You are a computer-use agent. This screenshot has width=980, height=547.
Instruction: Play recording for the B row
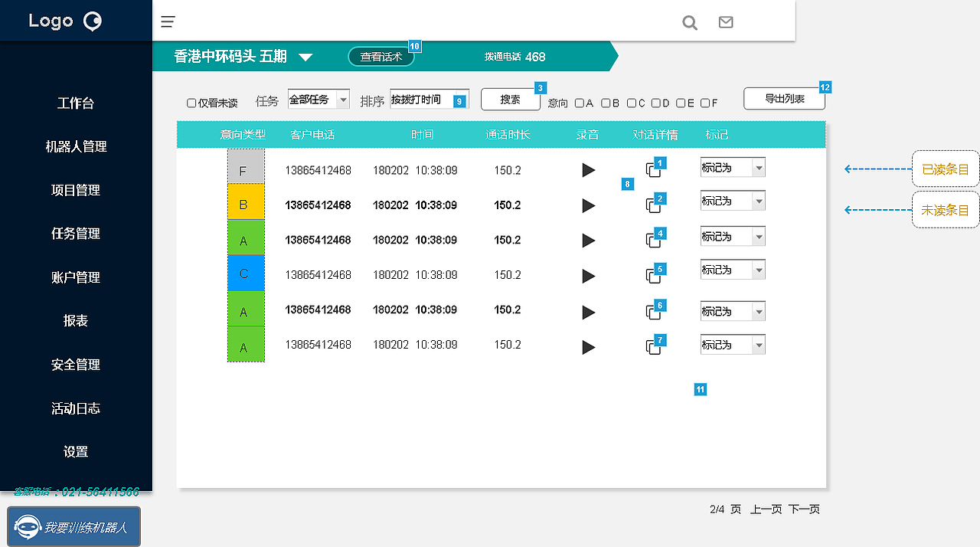pos(588,205)
